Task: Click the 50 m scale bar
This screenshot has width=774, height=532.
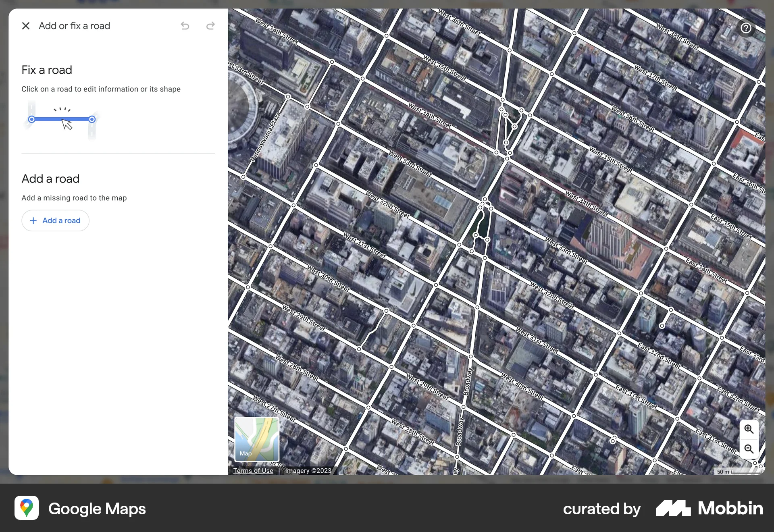Action: pyautogui.click(x=737, y=472)
